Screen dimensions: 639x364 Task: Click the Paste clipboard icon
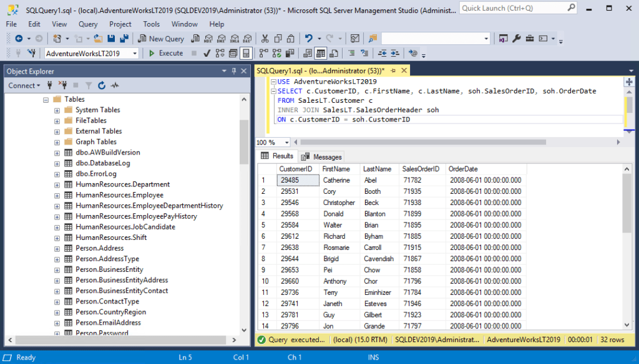click(x=291, y=39)
